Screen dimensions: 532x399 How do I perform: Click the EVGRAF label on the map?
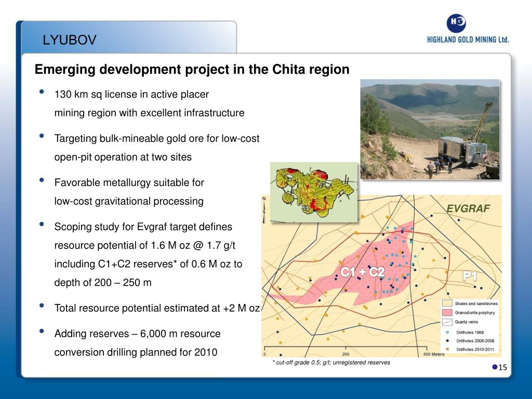tap(468, 208)
